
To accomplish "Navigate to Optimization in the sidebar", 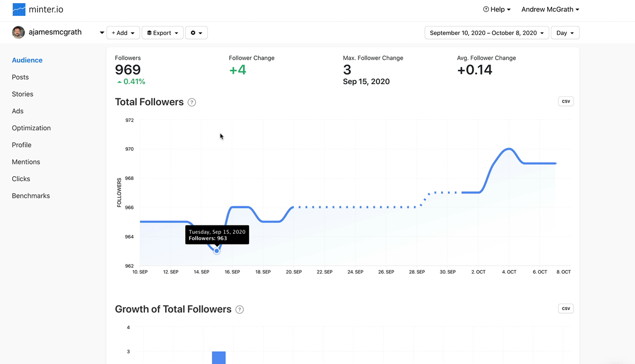I will (31, 128).
